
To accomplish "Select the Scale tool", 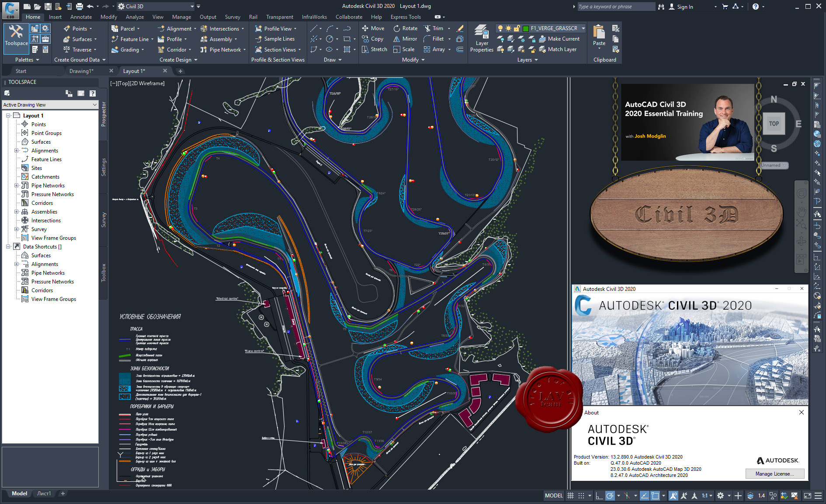I will coord(404,49).
